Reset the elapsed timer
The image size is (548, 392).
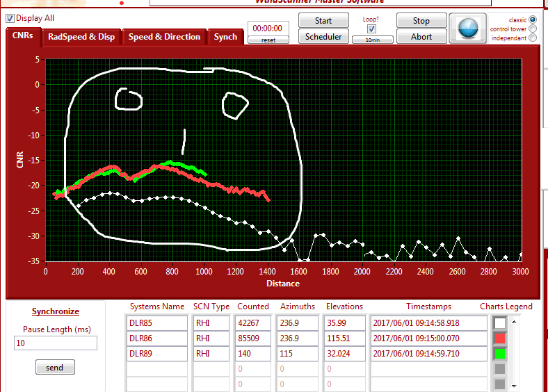click(268, 40)
